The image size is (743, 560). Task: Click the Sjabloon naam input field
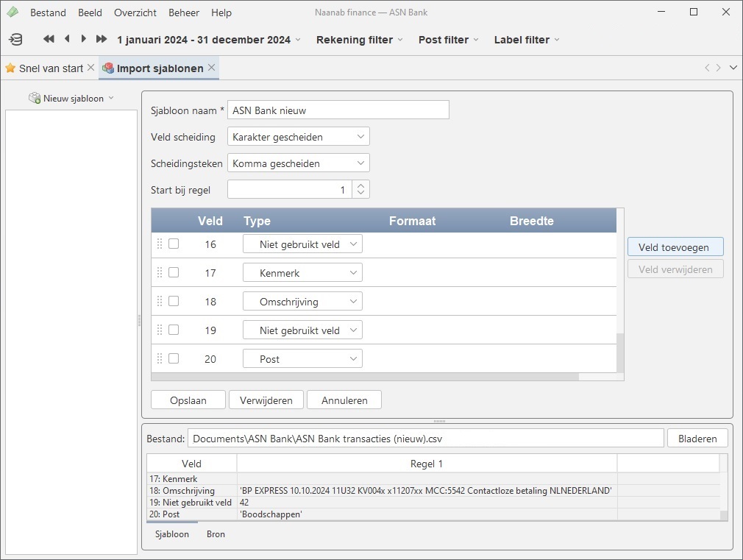[338, 110]
